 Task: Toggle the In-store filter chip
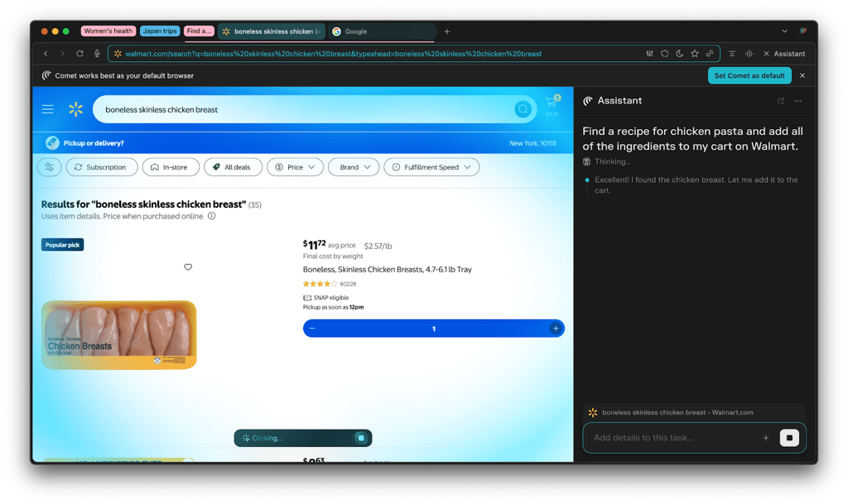pos(171,167)
